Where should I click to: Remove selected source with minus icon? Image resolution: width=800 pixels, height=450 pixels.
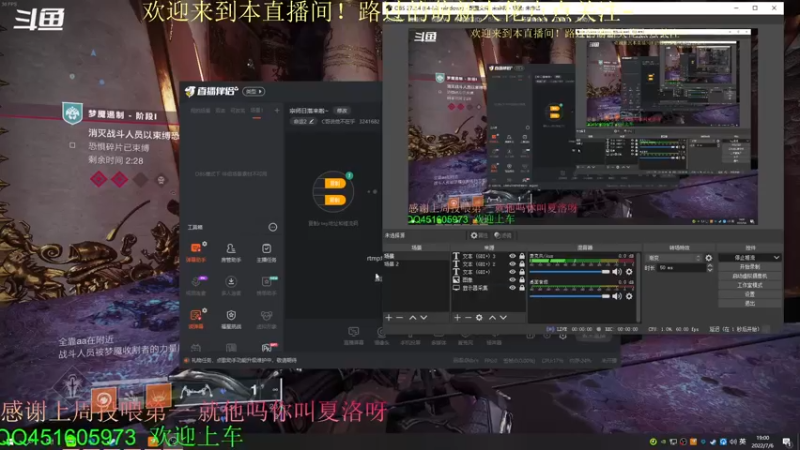tap(468, 317)
